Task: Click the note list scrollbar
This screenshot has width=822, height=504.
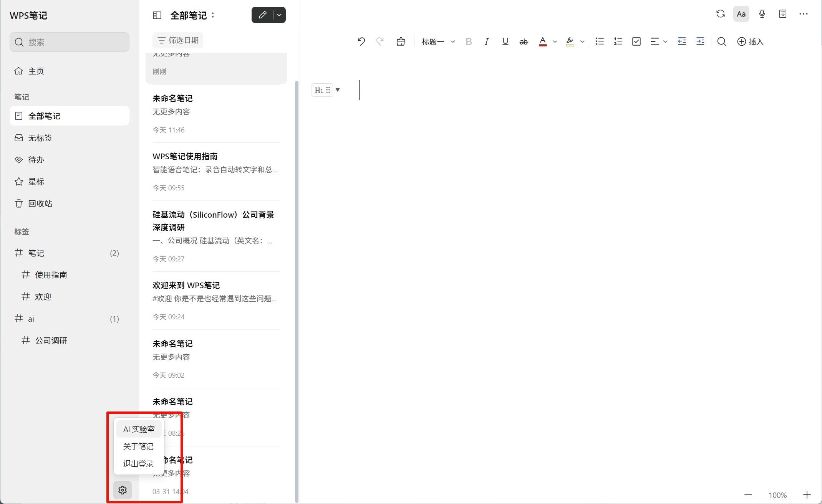Action: point(297,292)
